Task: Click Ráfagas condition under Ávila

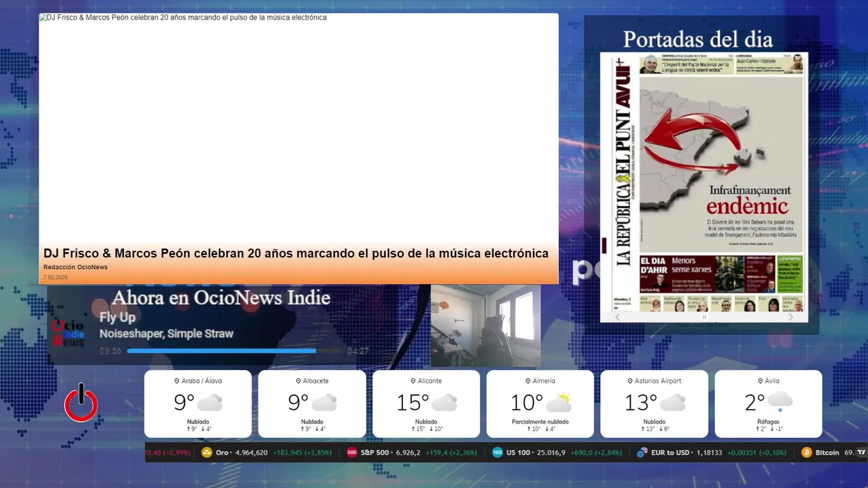Action: click(x=768, y=422)
